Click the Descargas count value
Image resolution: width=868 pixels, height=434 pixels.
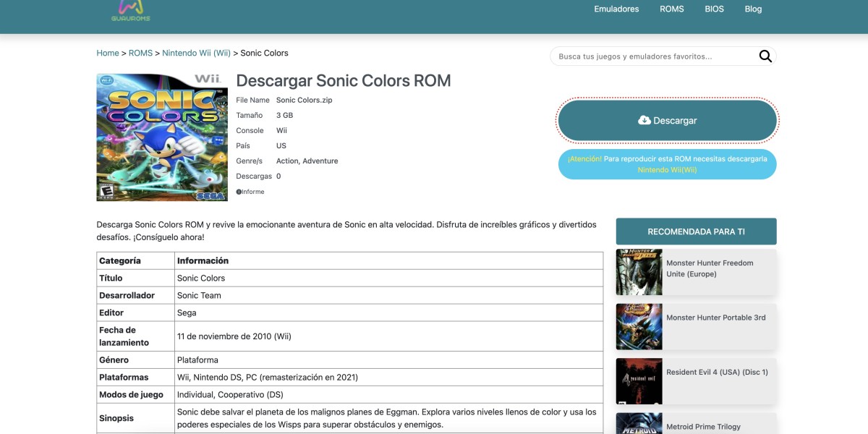point(278,176)
